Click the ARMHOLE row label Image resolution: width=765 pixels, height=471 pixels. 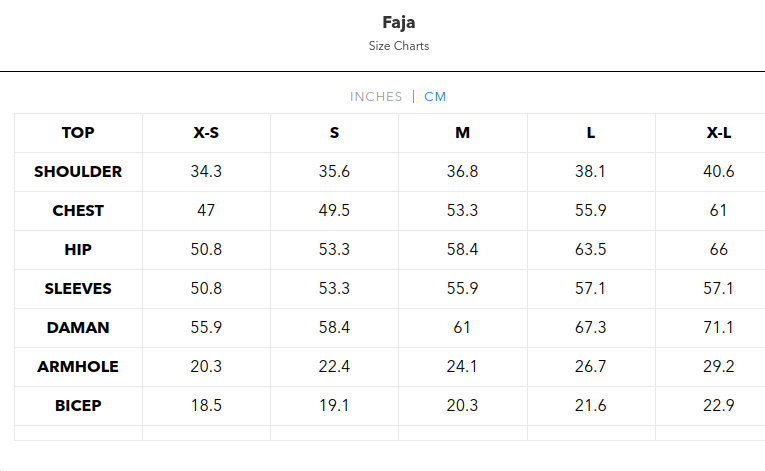[78, 367]
